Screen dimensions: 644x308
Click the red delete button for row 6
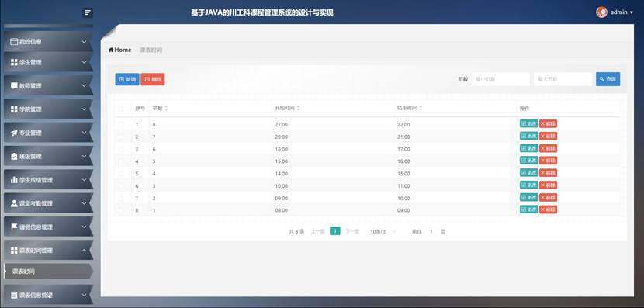549,185
